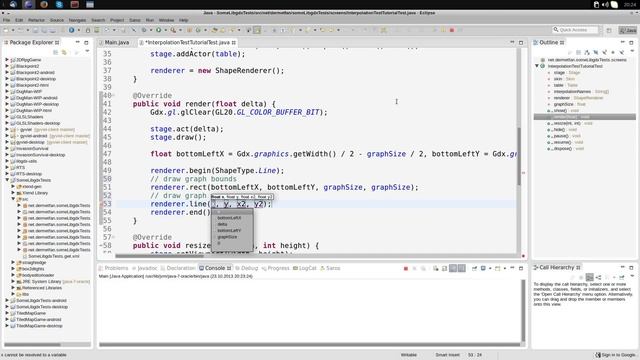Image resolution: width=640 pixels, height=360 pixels.
Task: Open dropdown next to External Tools icon
Action: point(180,30)
